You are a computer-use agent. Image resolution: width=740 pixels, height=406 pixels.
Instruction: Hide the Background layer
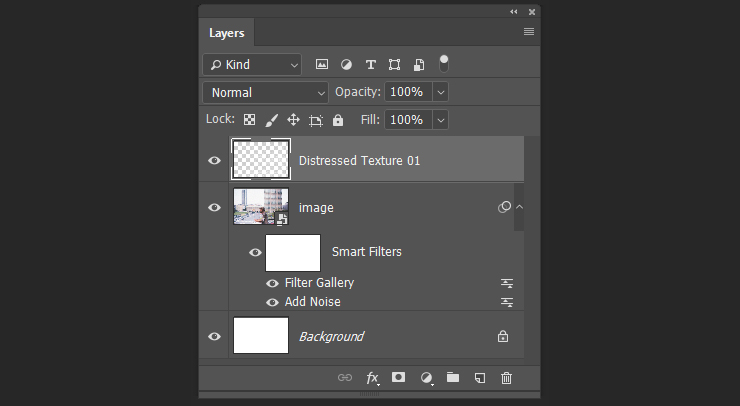pyautogui.click(x=214, y=337)
